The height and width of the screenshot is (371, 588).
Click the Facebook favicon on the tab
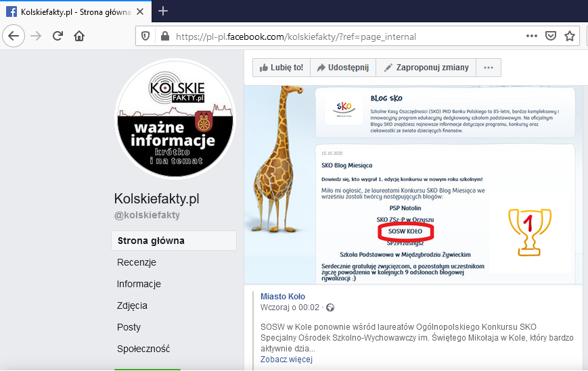(x=12, y=11)
